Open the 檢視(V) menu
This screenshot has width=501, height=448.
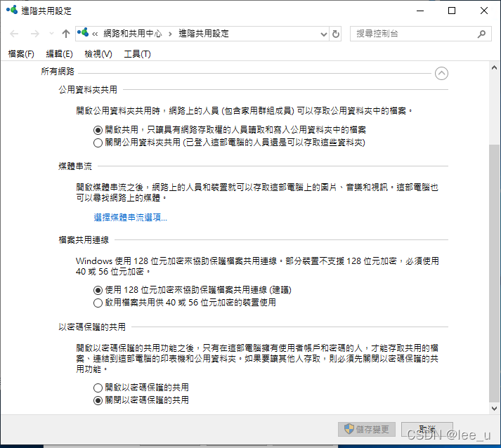[x=98, y=54]
